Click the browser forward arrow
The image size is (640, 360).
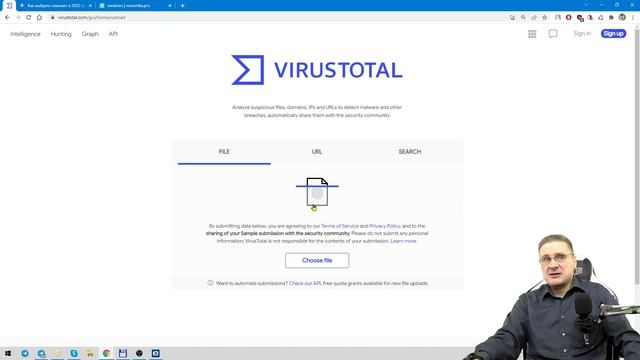pyautogui.click(x=18, y=18)
